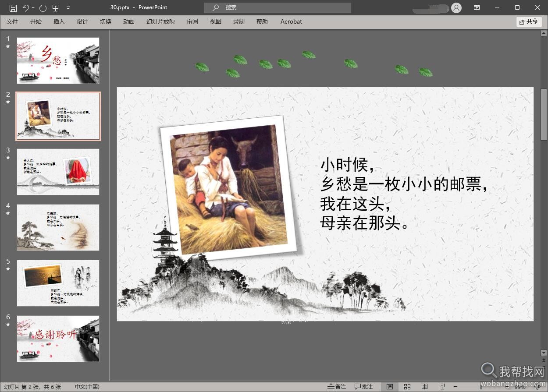548x392 pixels.
Task: Click the zoom out minus button
Action: (455, 387)
